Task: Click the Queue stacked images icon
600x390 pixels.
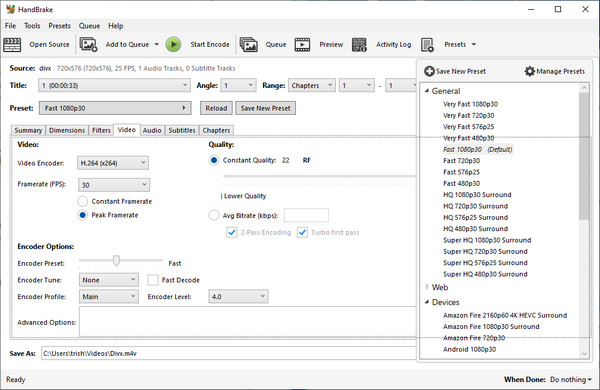Action: [249, 44]
